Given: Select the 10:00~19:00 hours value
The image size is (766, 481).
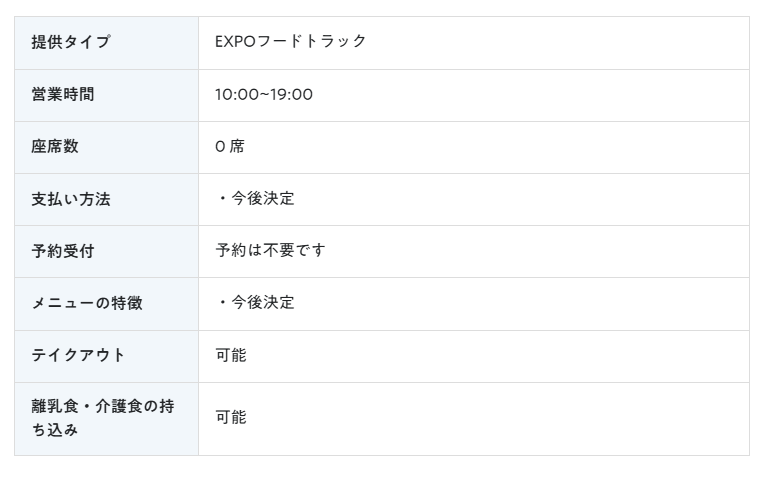Looking at the screenshot, I should coord(264,94).
